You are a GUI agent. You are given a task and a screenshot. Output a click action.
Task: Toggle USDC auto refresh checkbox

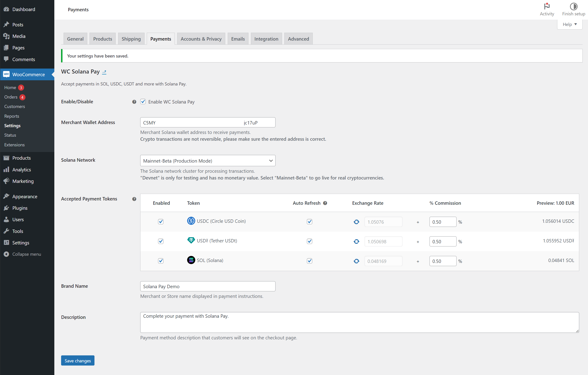coord(309,222)
